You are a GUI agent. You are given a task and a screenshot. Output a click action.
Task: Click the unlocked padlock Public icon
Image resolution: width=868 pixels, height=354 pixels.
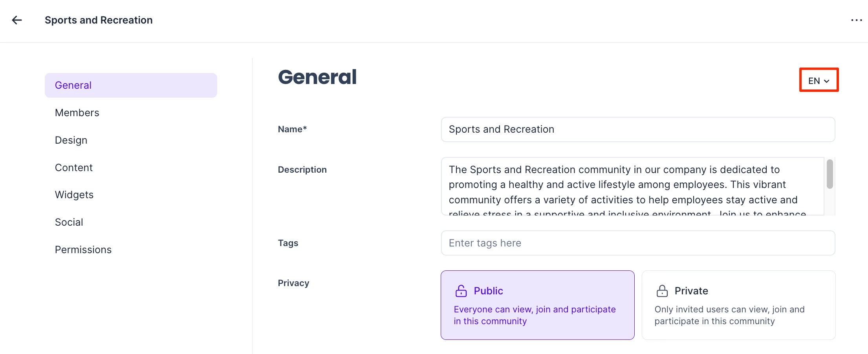coord(461,291)
